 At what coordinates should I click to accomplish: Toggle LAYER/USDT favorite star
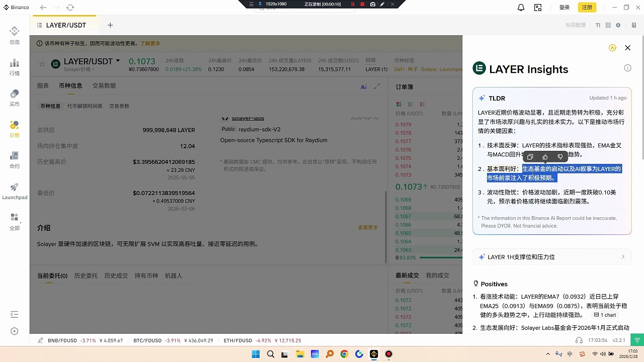point(42,64)
